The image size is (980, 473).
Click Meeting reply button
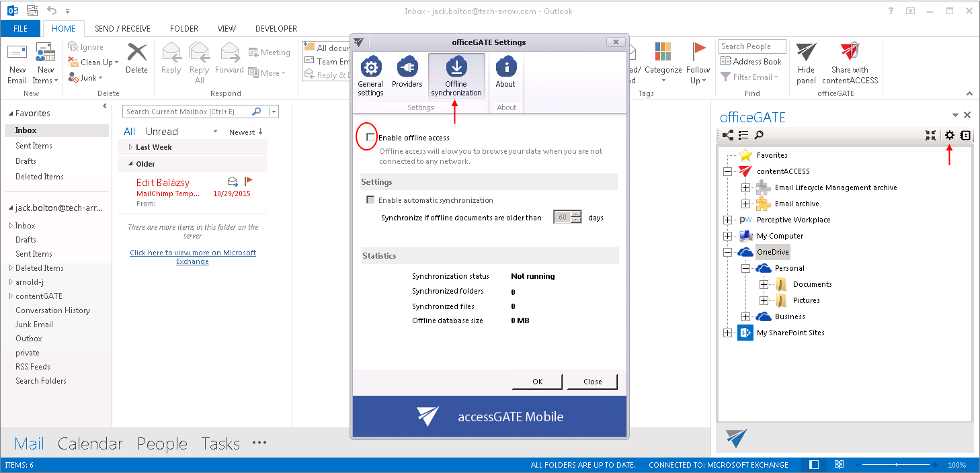pyautogui.click(x=269, y=52)
